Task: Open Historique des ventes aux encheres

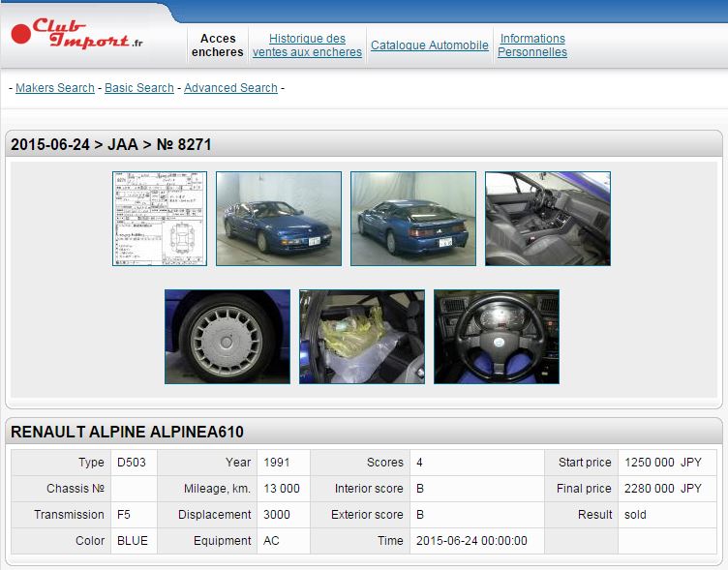Action: pos(307,45)
